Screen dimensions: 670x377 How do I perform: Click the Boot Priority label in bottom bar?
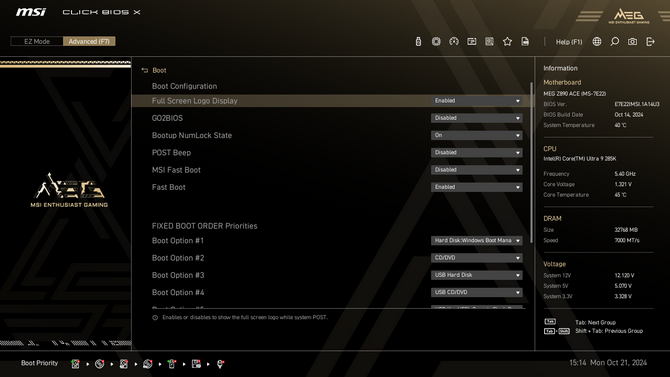[39, 363]
